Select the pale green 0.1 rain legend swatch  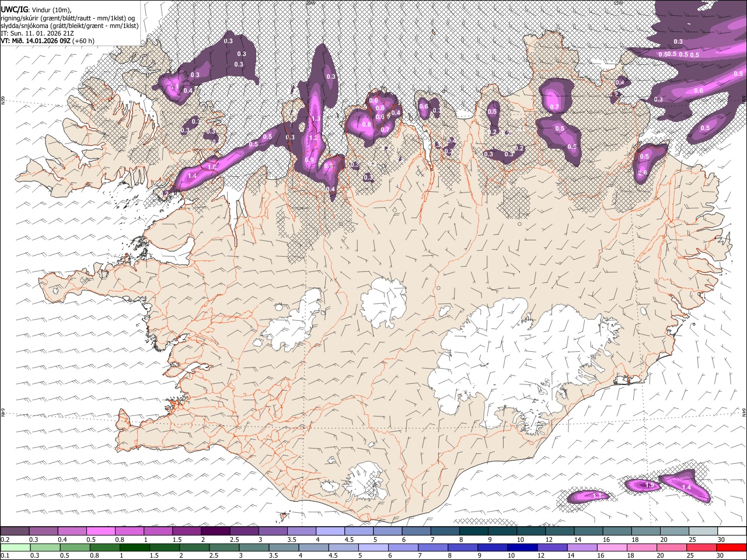pyautogui.click(x=15, y=547)
